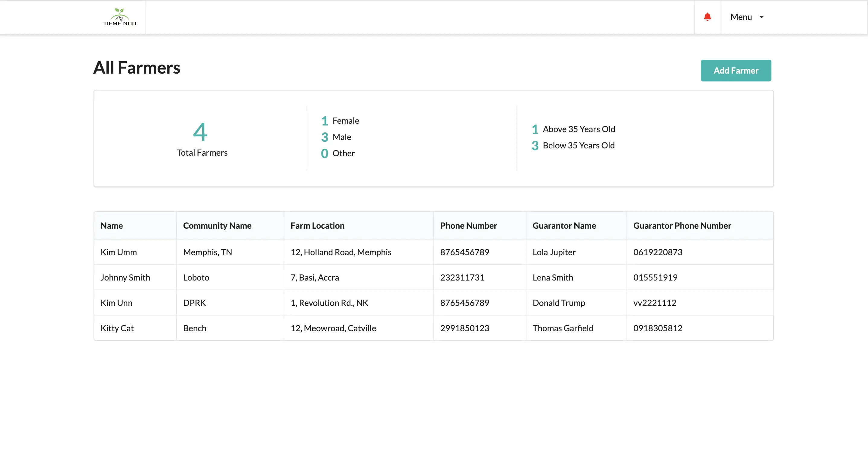The image size is (868, 476).
Task: Click the phone number 232311731
Action: coord(462,277)
